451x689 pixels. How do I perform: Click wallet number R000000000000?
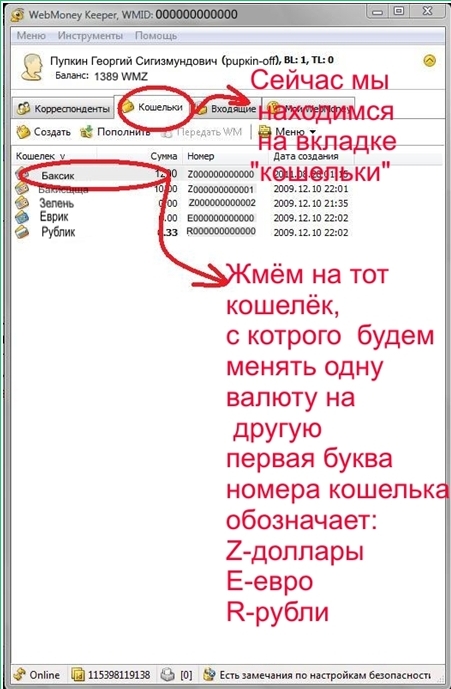(221, 231)
